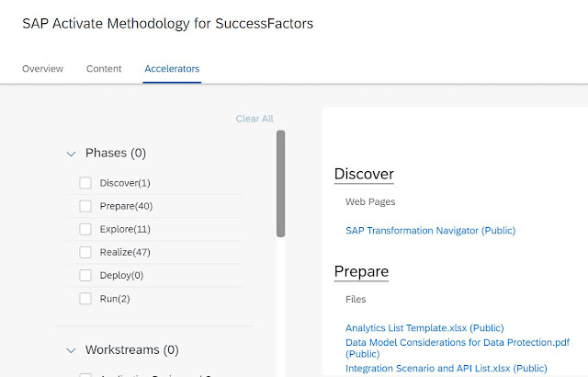This screenshot has width=588, height=377.
Task: Click the filter panel vertical scrollbar
Action: pos(280,184)
